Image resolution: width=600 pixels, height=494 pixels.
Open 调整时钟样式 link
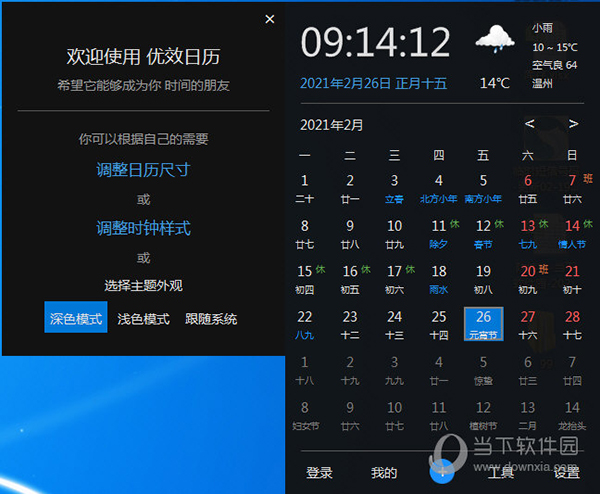click(143, 228)
